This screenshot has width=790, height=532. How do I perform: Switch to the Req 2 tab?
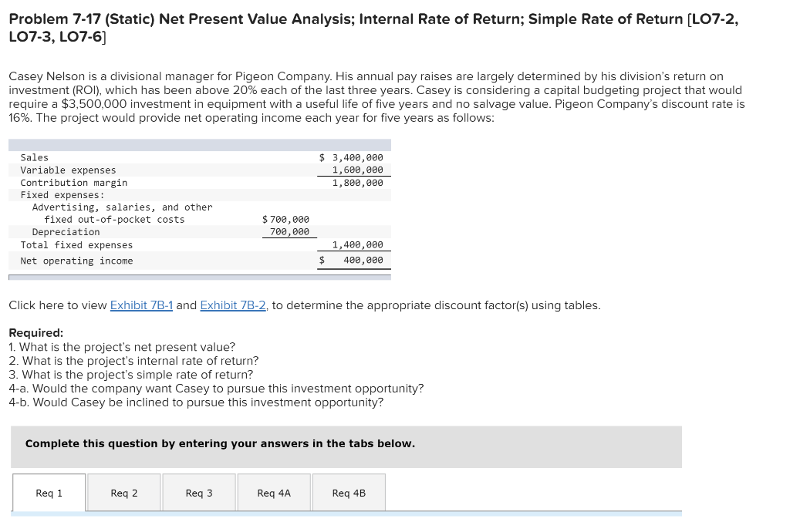pos(123,493)
